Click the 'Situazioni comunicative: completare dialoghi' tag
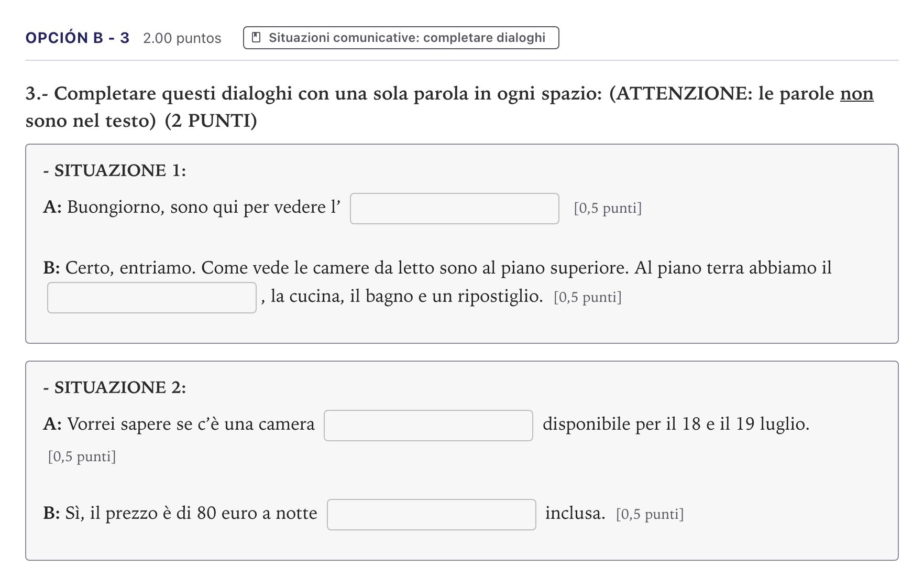Viewport: 924px width, 587px height. pyautogui.click(x=401, y=38)
